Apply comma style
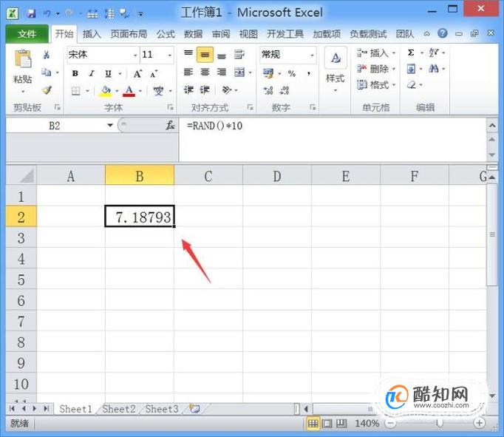Screen dimensions: 504x437 pyautogui.click(x=309, y=74)
